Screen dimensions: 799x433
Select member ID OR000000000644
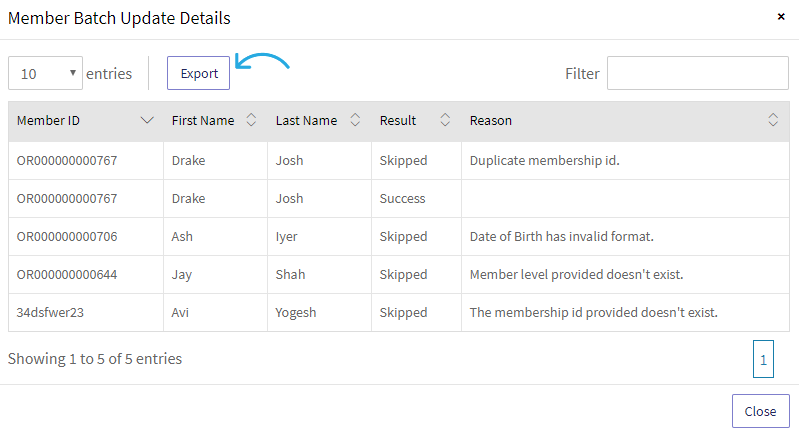[x=67, y=275]
